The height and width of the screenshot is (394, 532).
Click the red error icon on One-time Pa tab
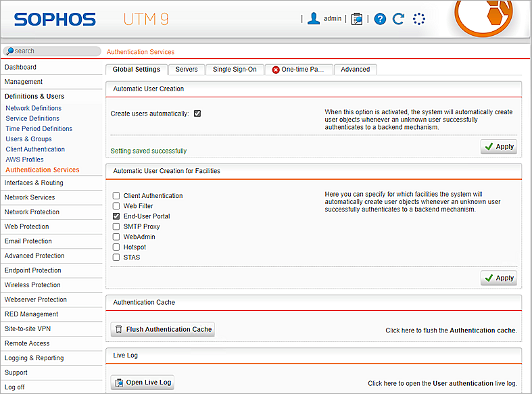click(x=276, y=70)
